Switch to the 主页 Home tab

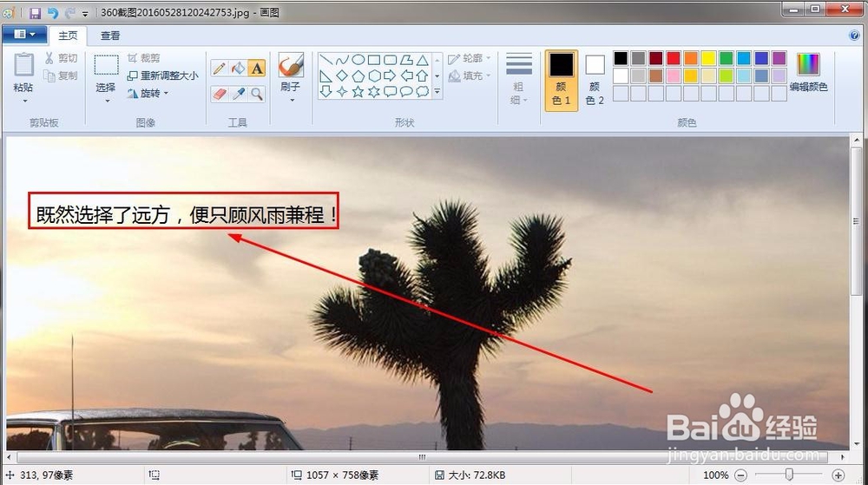(68, 36)
